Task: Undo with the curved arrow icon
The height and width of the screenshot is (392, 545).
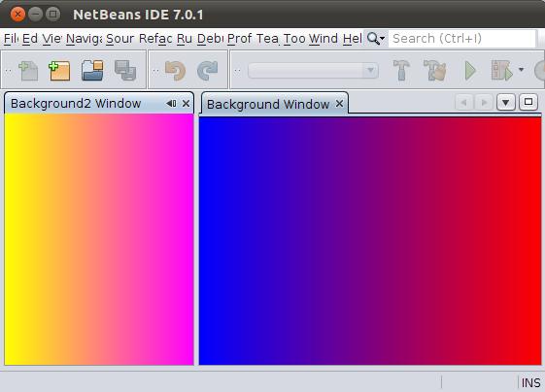Action: pyautogui.click(x=176, y=71)
